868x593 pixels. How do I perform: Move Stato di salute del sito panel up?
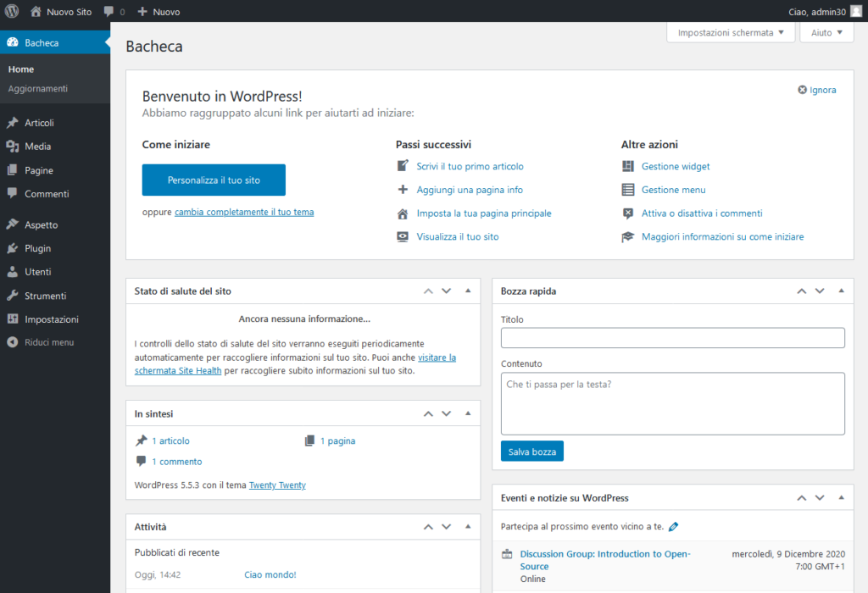(428, 291)
